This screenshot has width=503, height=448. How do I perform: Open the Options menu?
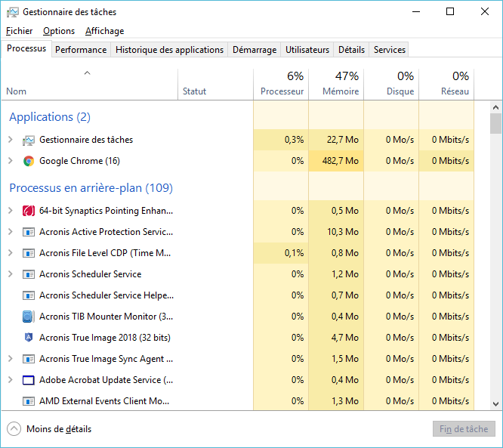(x=59, y=31)
